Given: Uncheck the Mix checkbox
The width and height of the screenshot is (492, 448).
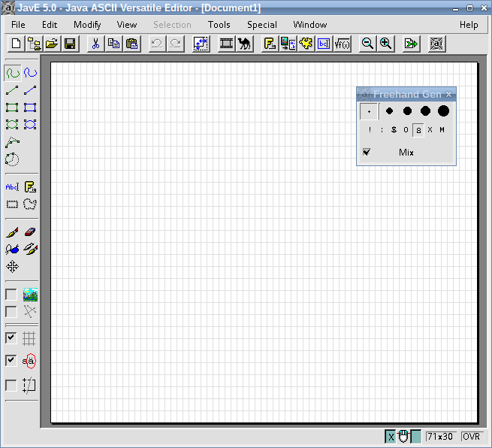Looking at the screenshot, I should [x=367, y=153].
